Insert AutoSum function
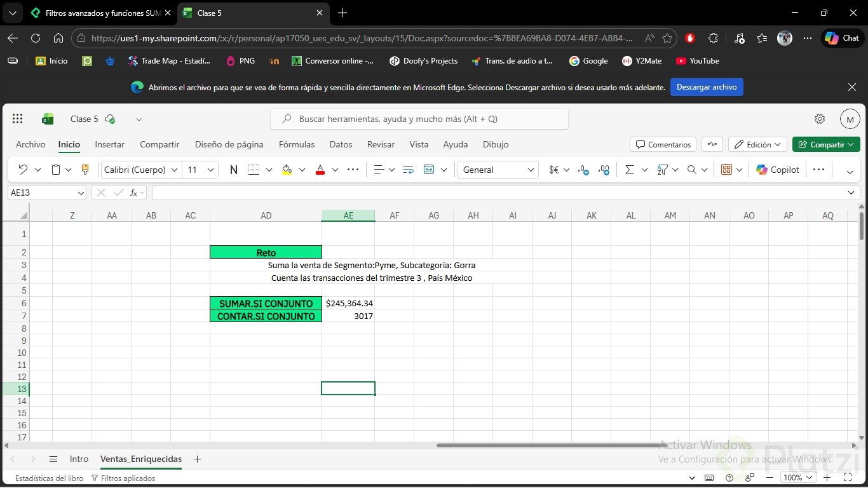868x488 pixels. click(x=630, y=170)
